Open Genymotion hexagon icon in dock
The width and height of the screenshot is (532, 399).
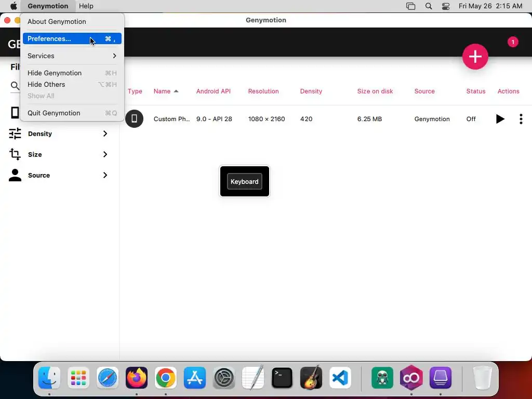(x=411, y=378)
